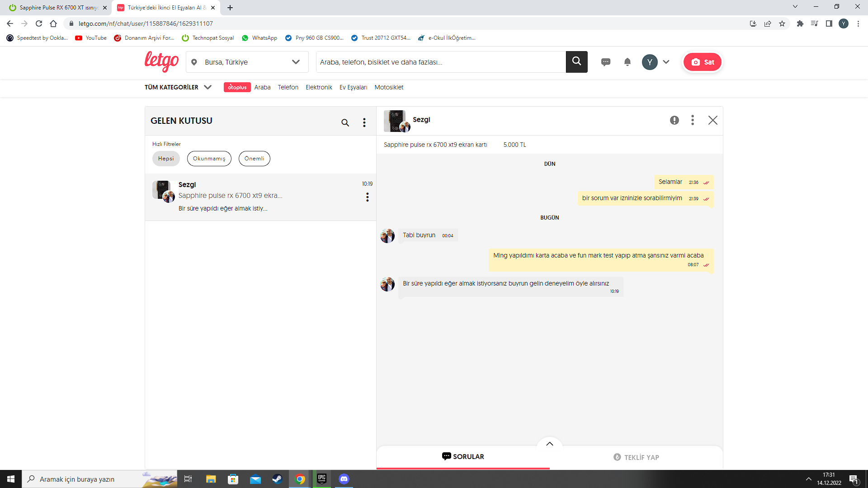Click the letgo search input field

click(x=441, y=62)
